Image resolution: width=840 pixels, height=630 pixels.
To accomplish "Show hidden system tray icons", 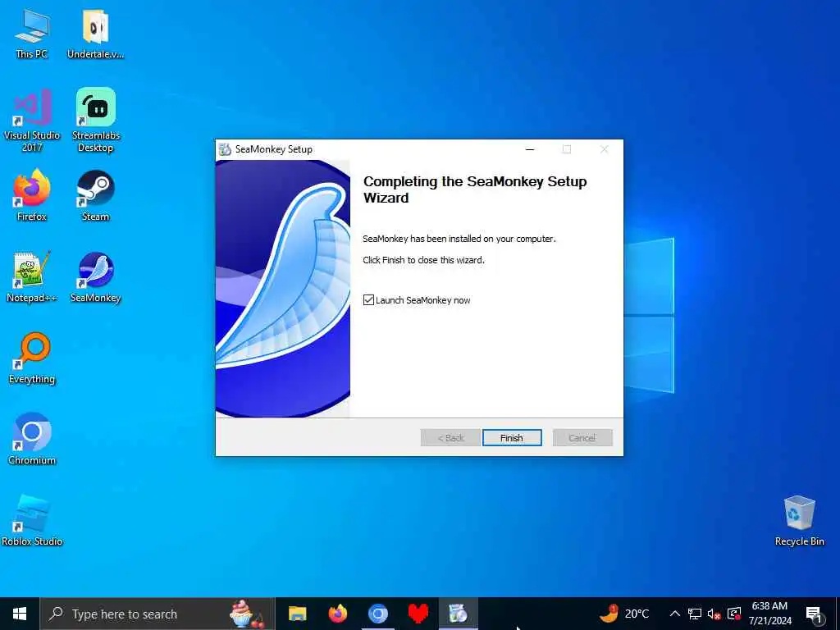I will pyautogui.click(x=675, y=614).
